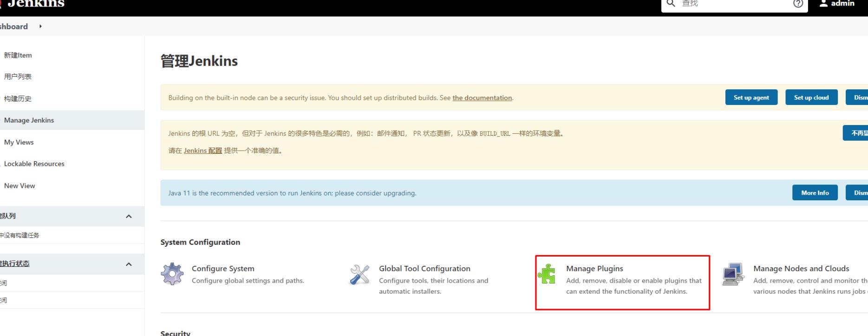This screenshot has height=336, width=868.
Task: Open Lockable Resources in the sidebar
Action: [x=34, y=164]
